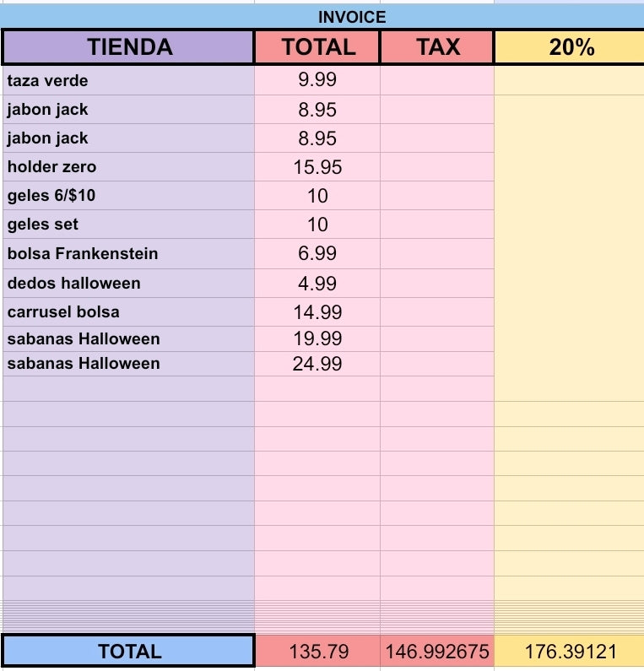Select the 176.39121 total cell
This screenshot has width=644, height=671.
[569, 652]
